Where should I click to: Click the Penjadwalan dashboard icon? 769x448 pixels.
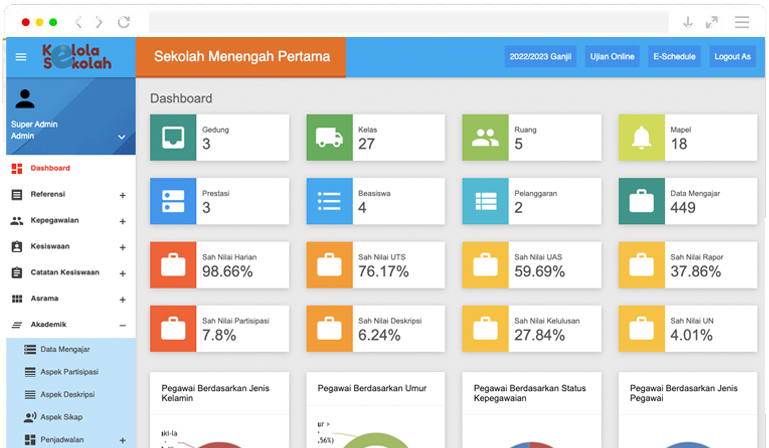tap(30, 440)
